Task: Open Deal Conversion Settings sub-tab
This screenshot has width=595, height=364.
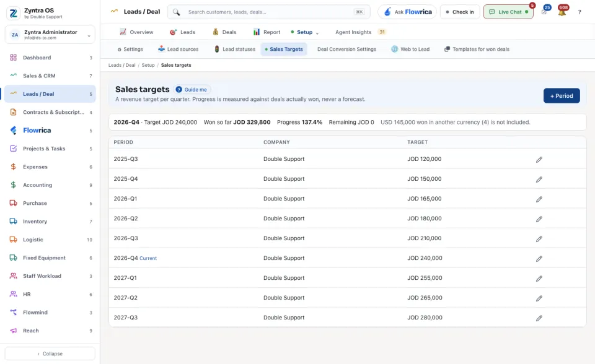Action: tap(347, 50)
